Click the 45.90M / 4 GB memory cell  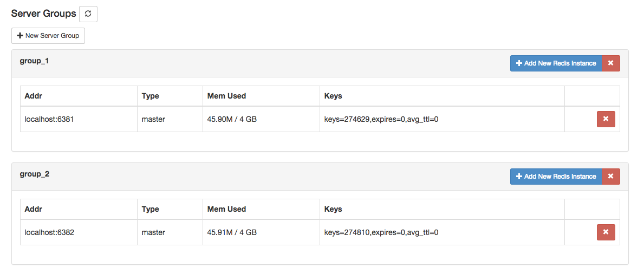(x=261, y=119)
